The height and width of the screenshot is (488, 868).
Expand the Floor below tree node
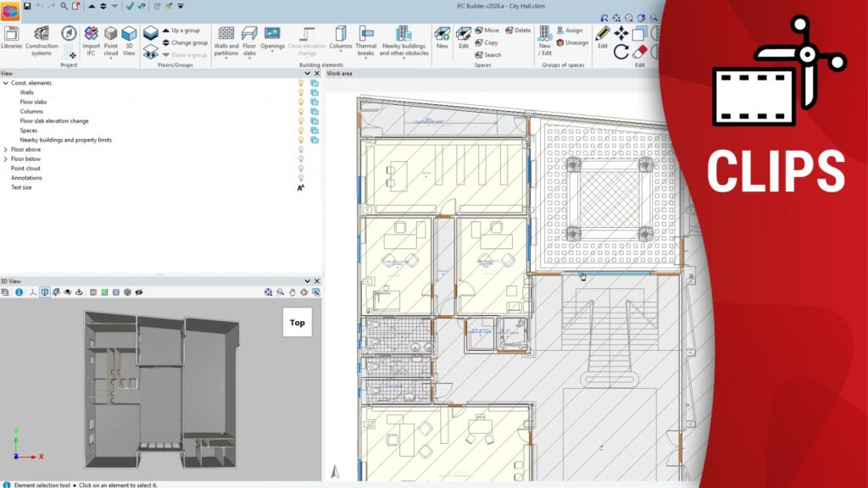[x=5, y=158]
